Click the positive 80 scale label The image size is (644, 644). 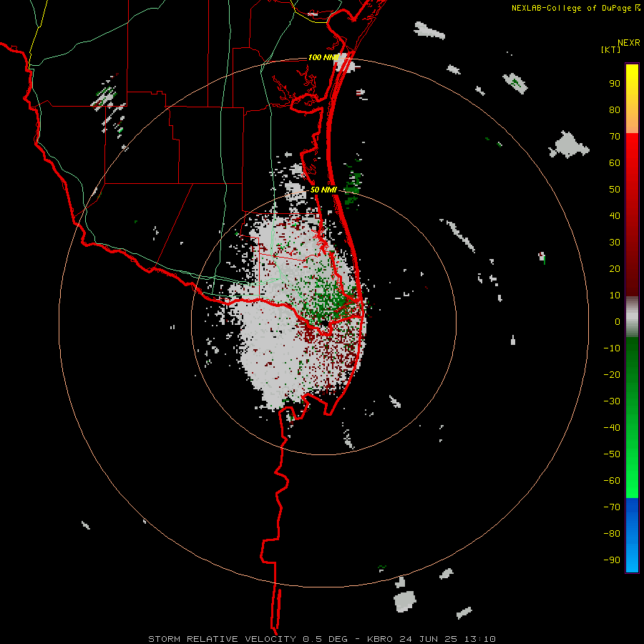click(x=615, y=109)
